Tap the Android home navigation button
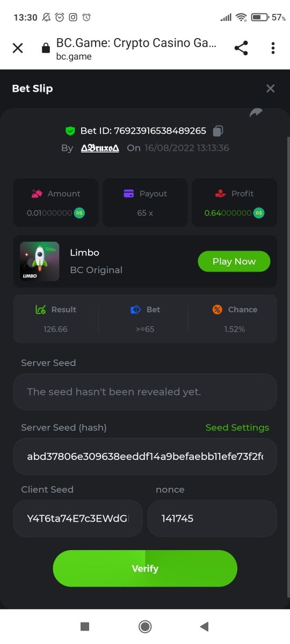290x644 pixels. point(145,626)
